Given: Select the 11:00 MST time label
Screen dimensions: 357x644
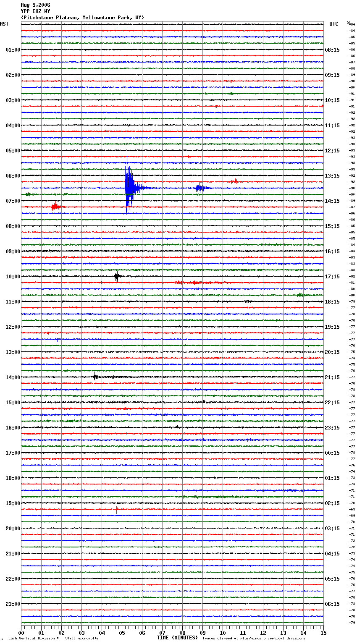Looking at the screenshot, I should tap(13, 302).
